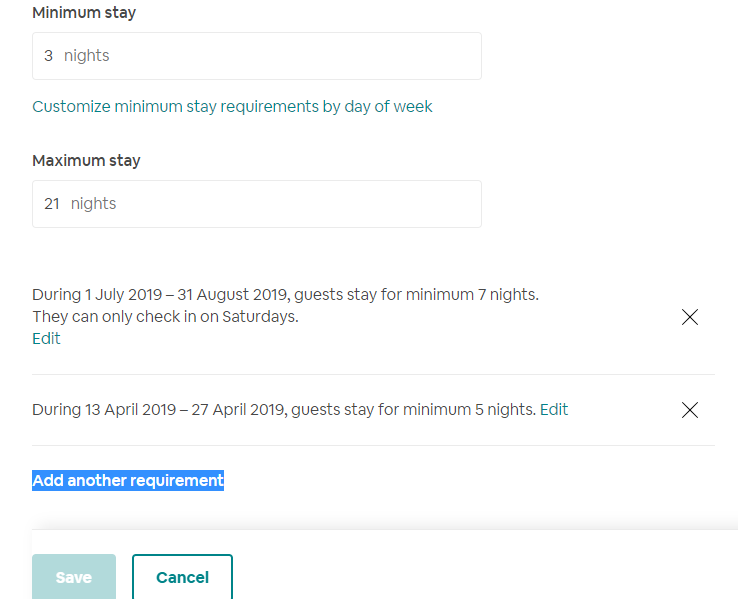Click the "nights" suffix in Minimum stay
This screenshot has height=599, width=738.
pyautogui.click(x=87, y=56)
